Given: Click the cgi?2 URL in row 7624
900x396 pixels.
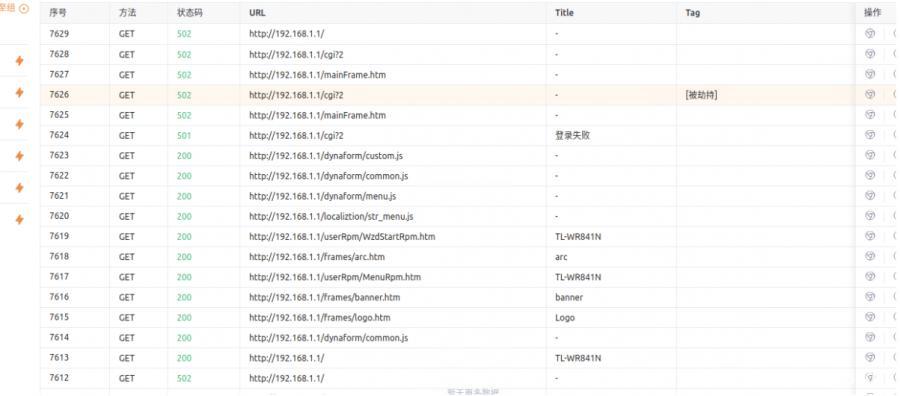Looking at the screenshot, I should click(x=296, y=135).
